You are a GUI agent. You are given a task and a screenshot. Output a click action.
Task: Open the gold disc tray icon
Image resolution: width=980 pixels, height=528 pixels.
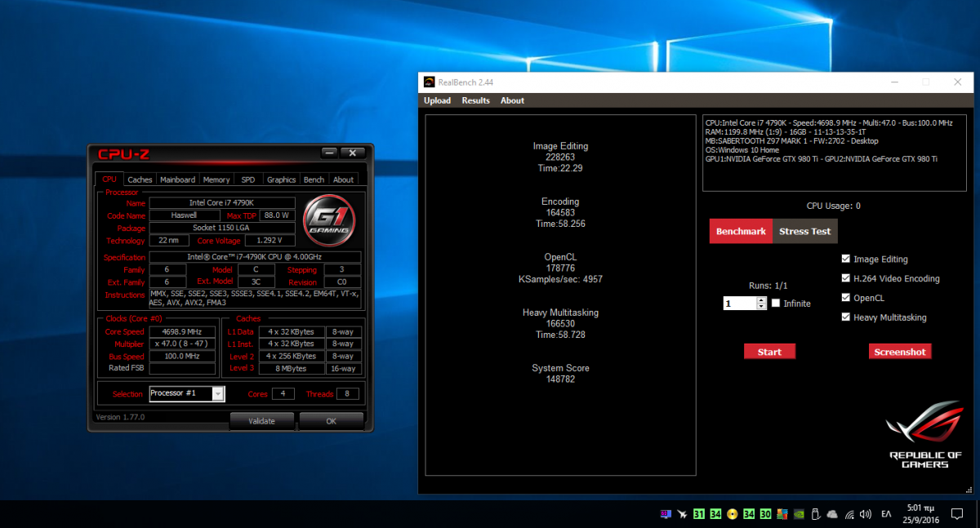(733, 514)
